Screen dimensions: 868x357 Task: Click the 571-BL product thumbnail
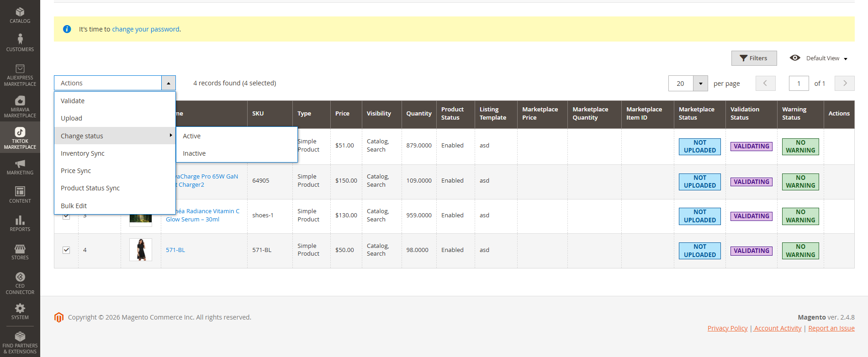[141, 250]
